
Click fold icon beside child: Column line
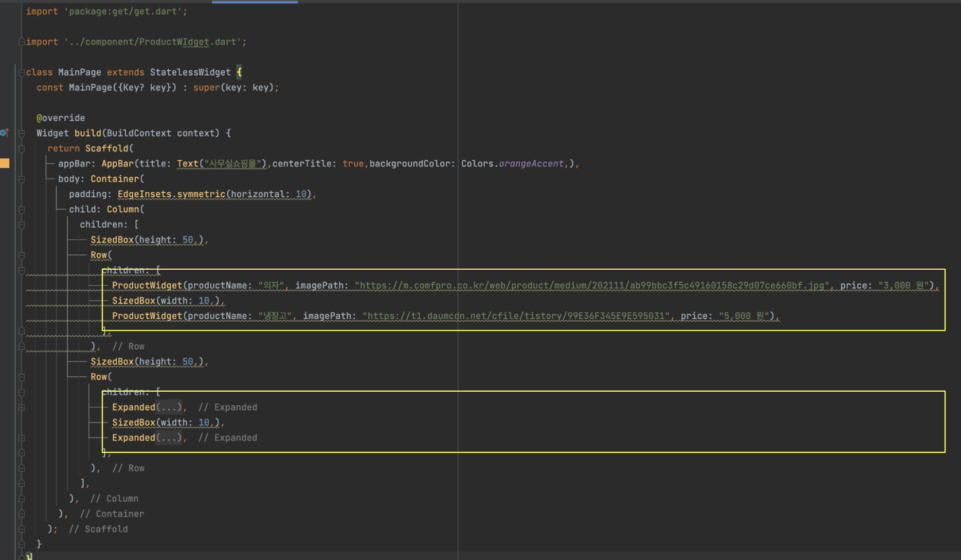pyautogui.click(x=22, y=209)
